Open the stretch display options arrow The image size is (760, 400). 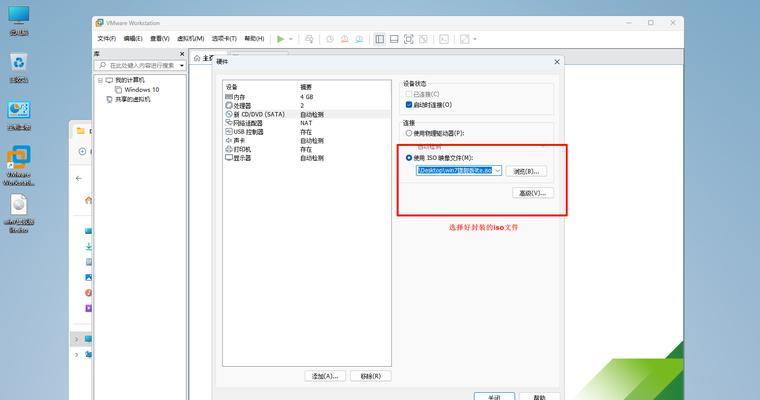coord(475,39)
